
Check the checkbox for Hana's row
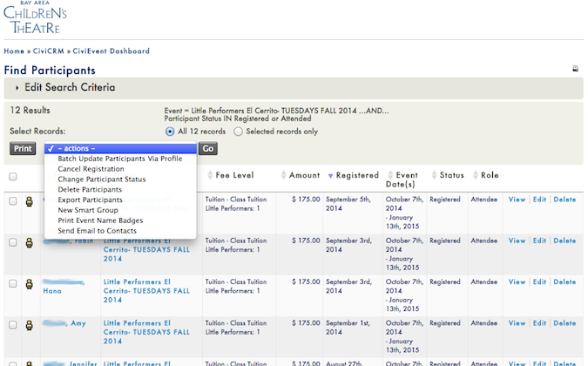point(13,283)
